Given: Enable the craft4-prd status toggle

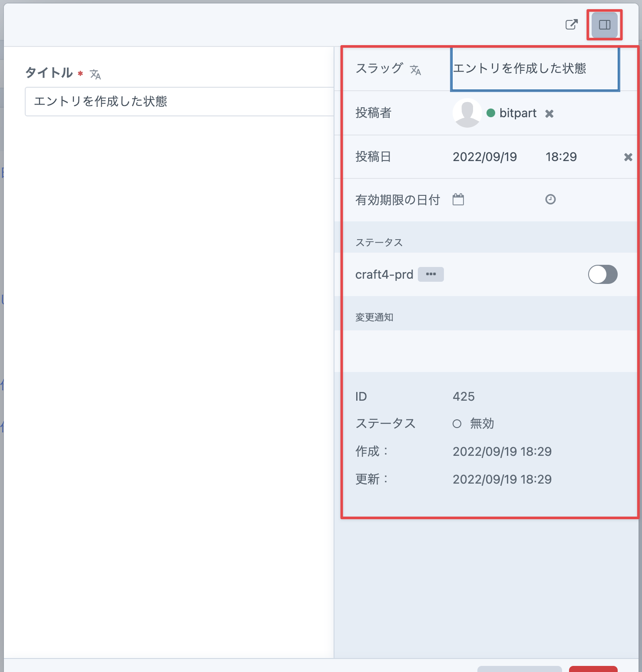Looking at the screenshot, I should coord(602,274).
